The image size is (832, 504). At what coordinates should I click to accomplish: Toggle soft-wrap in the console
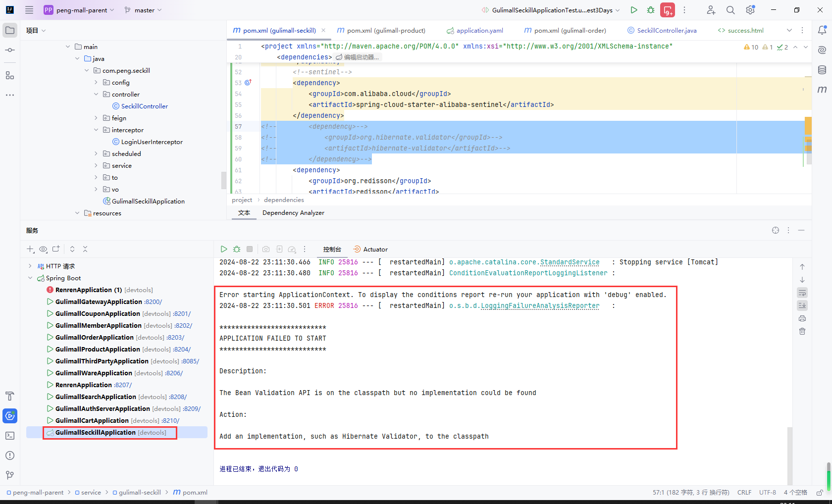click(802, 293)
